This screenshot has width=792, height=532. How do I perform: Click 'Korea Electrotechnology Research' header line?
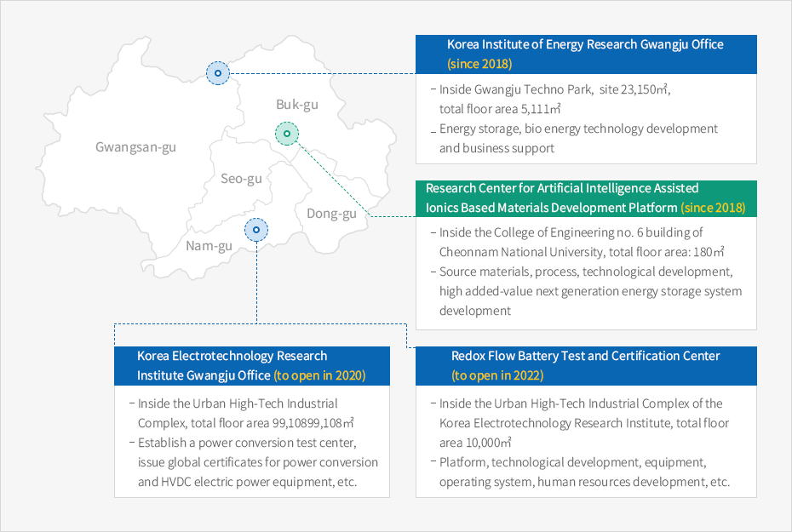(232, 356)
